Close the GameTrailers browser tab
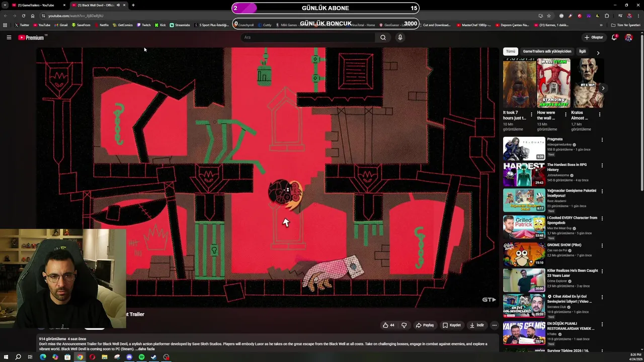This screenshot has height=362, width=644. click(x=64, y=5)
